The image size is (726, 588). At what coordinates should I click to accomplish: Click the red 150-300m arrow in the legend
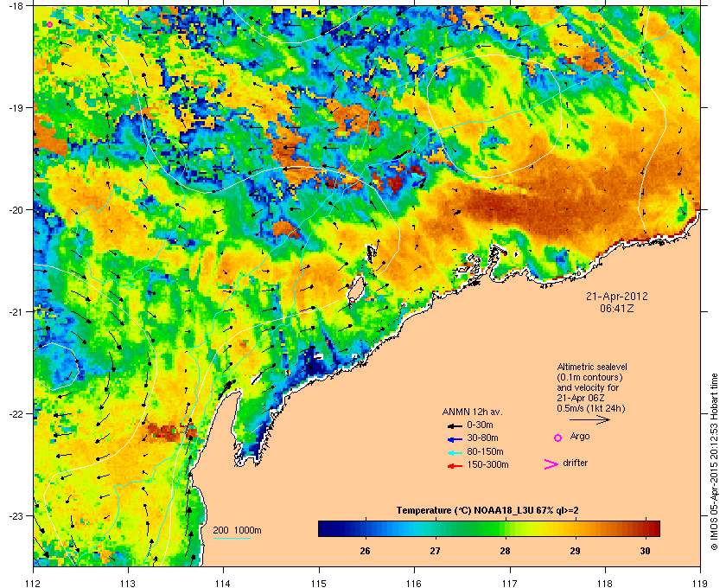pos(455,466)
